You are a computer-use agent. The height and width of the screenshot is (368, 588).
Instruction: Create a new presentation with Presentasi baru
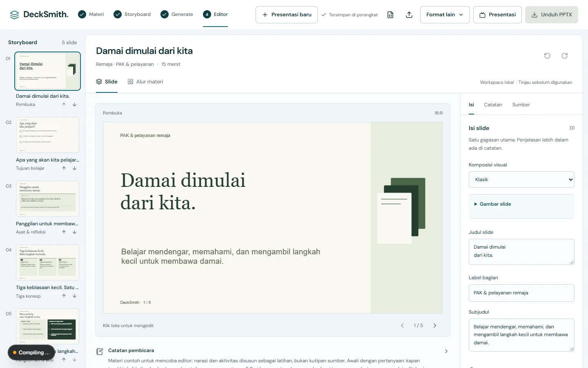[x=287, y=15]
